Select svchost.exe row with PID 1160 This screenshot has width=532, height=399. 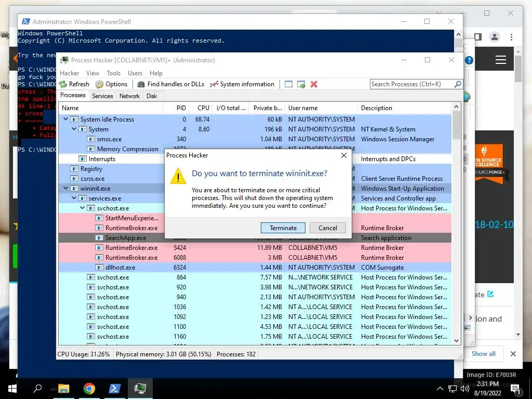255,337
